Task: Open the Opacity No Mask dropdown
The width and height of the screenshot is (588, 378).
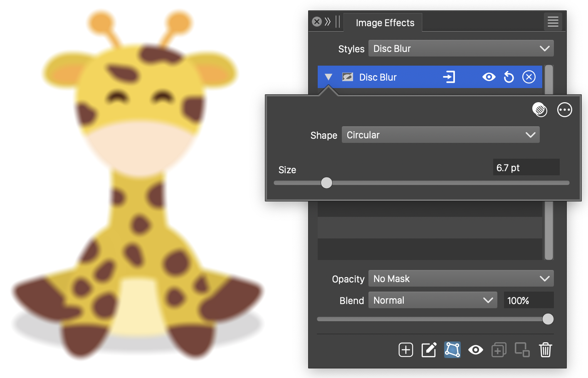Action: coord(461,279)
